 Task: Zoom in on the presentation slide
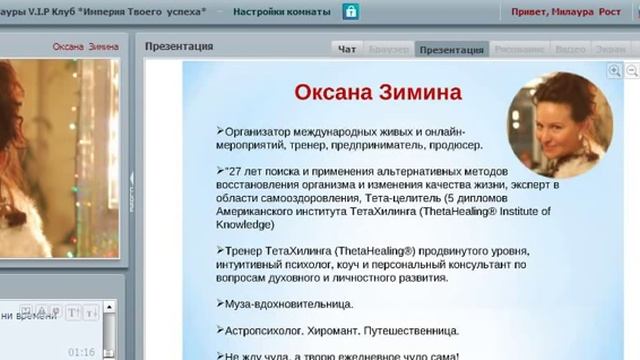(615, 71)
